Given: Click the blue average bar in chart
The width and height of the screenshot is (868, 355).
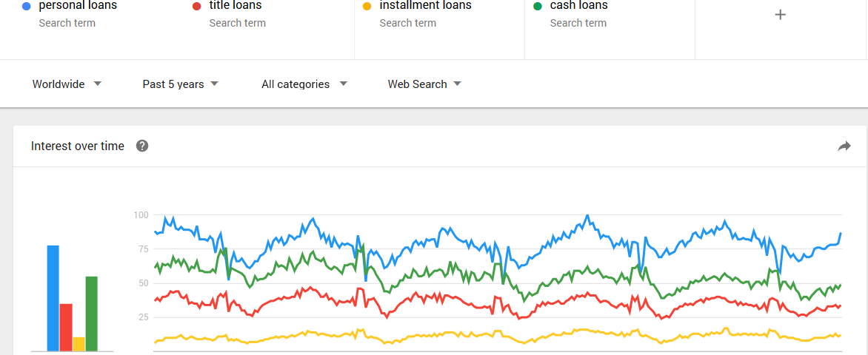Looking at the screenshot, I should (53, 298).
